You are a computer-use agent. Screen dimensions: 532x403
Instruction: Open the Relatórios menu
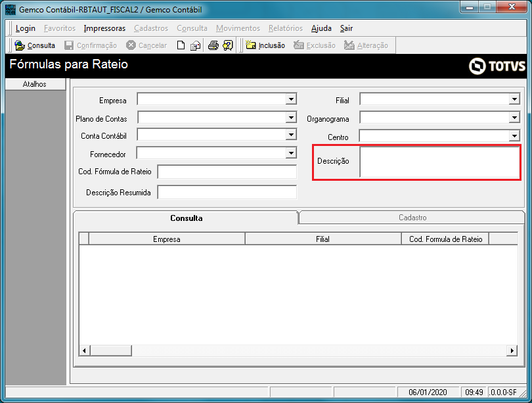[286, 28]
